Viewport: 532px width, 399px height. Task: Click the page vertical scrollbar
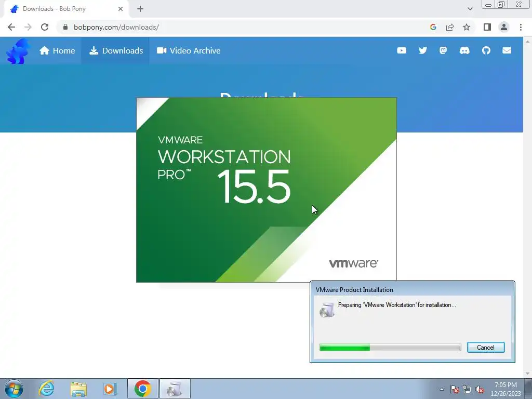pos(527,207)
